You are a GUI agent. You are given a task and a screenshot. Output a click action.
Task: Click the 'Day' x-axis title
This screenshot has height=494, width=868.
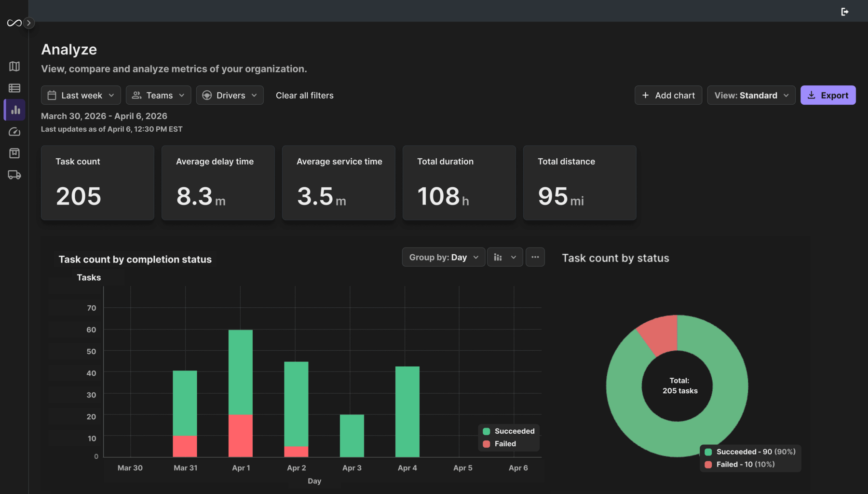pyautogui.click(x=314, y=481)
